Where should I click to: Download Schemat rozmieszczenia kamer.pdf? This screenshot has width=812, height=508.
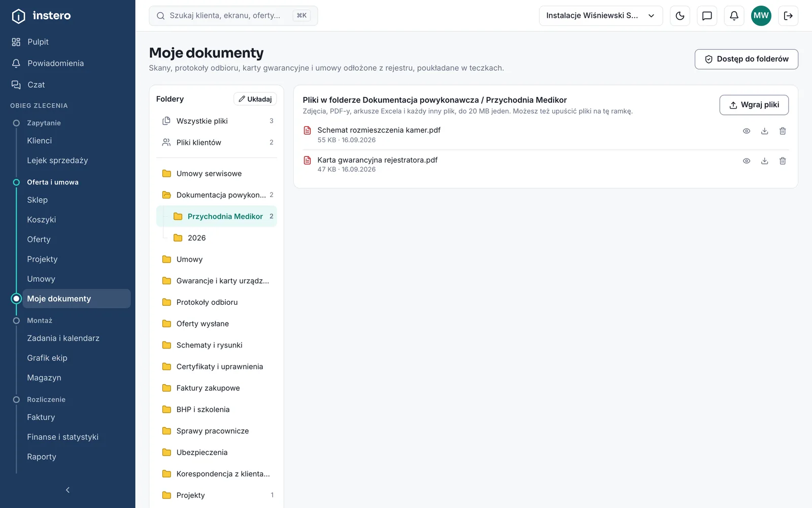[x=765, y=131]
